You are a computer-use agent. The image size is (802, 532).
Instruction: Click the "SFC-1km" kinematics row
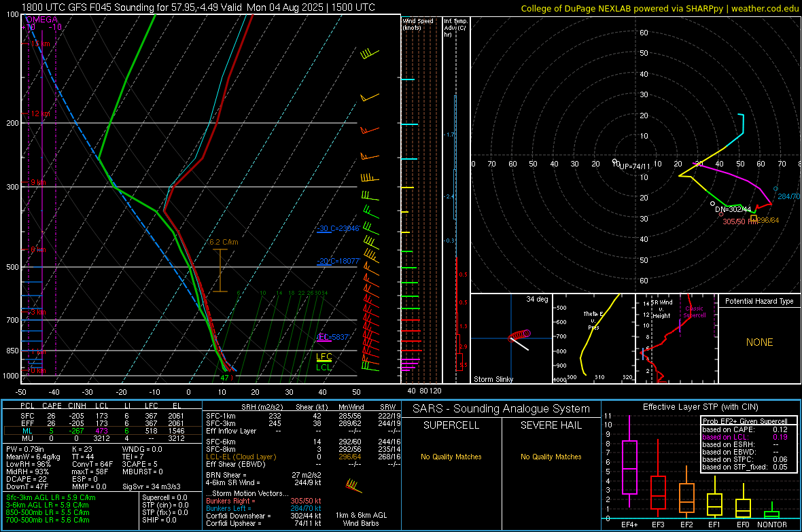pos(303,416)
